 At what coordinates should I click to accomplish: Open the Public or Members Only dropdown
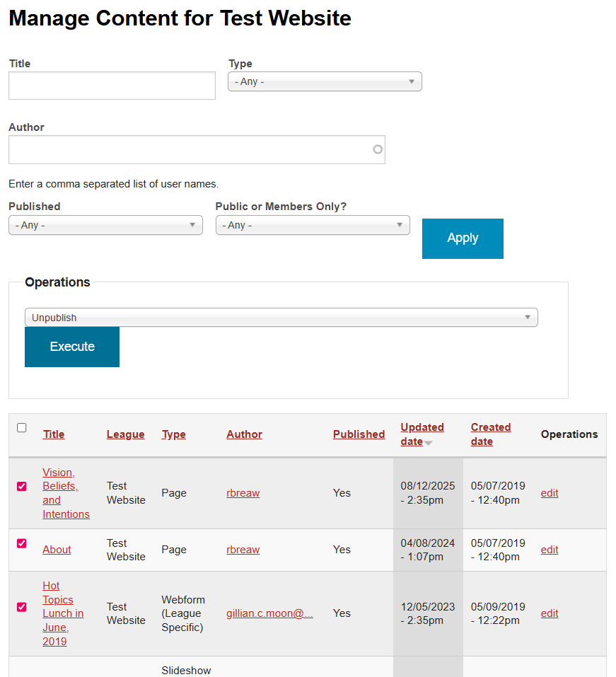[x=312, y=224]
